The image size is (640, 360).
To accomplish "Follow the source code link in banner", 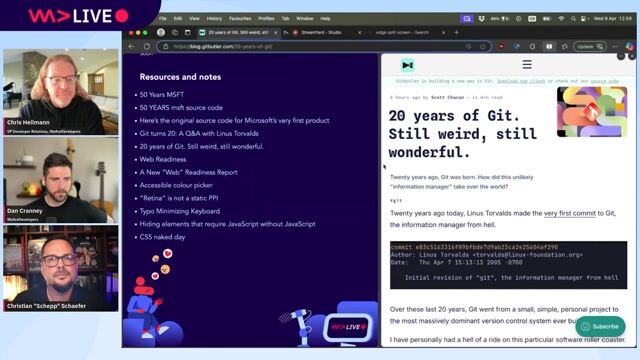I will tap(604, 81).
